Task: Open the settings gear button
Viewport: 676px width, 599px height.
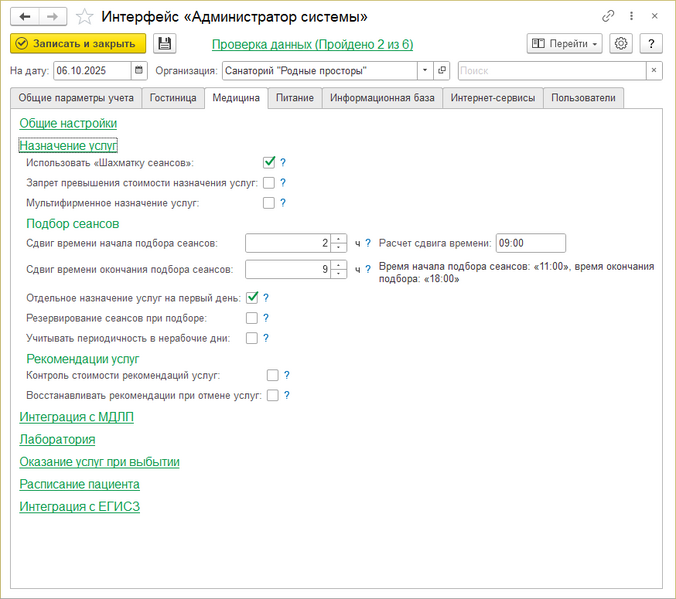Action: pos(621,44)
